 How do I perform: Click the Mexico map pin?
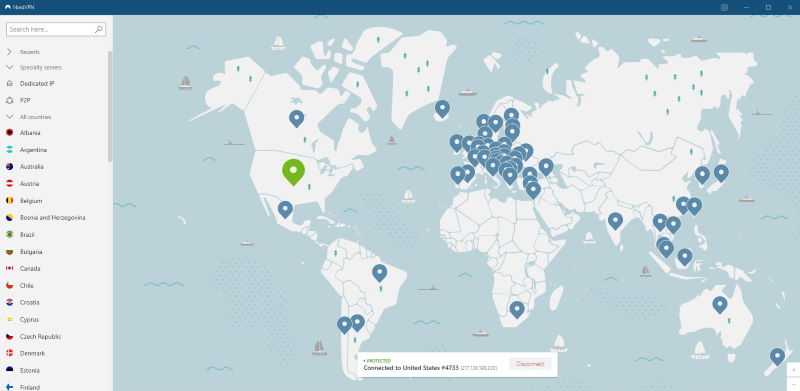tap(285, 209)
